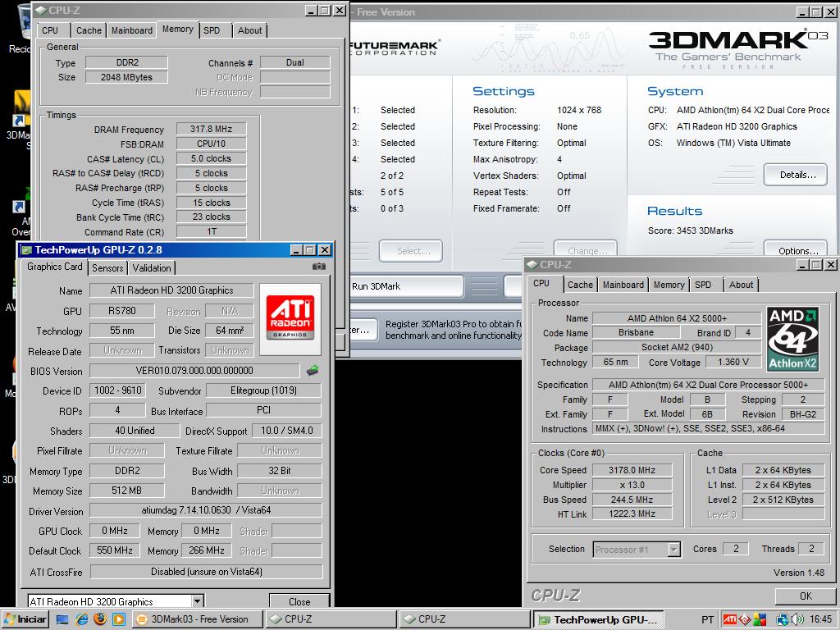Click the HT Link 1222.3 MHz value
The width and height of the screenshot is (840, 630).
[x=632, y=514]
